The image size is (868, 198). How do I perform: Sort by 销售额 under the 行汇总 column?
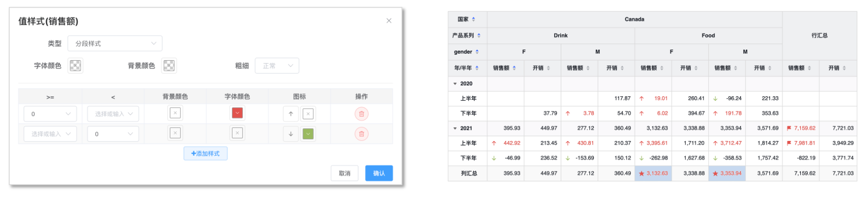809,68
